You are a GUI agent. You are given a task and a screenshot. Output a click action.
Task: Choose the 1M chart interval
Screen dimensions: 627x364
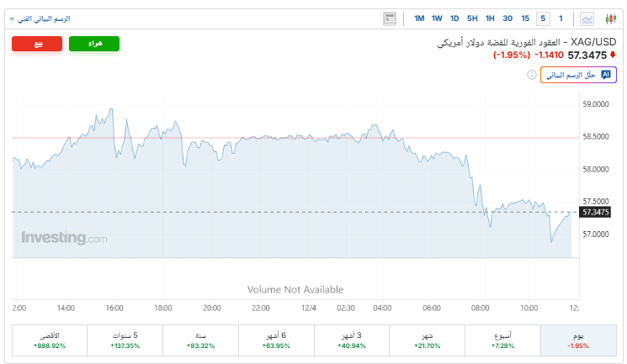point(419,18)
